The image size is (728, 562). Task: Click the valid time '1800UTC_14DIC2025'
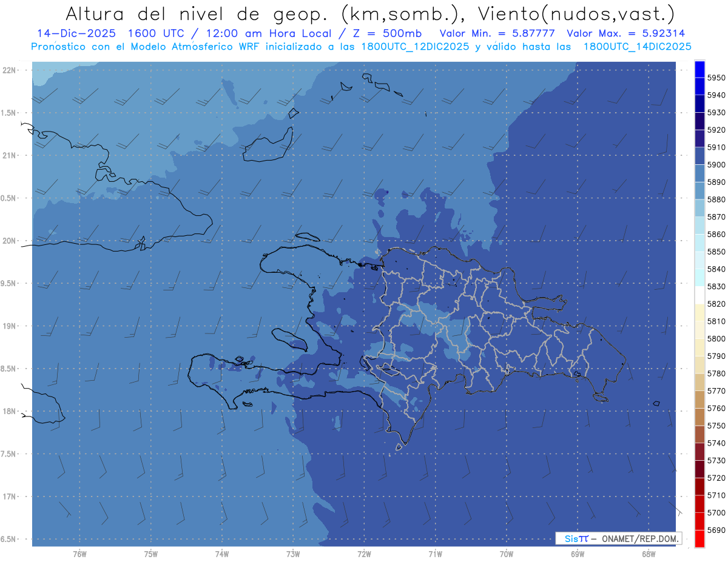[x=637, y=47]
